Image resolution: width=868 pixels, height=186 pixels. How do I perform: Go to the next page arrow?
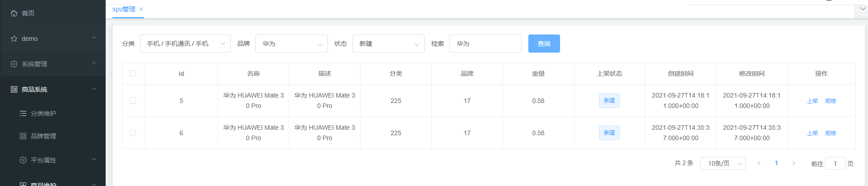click(794, 163)
